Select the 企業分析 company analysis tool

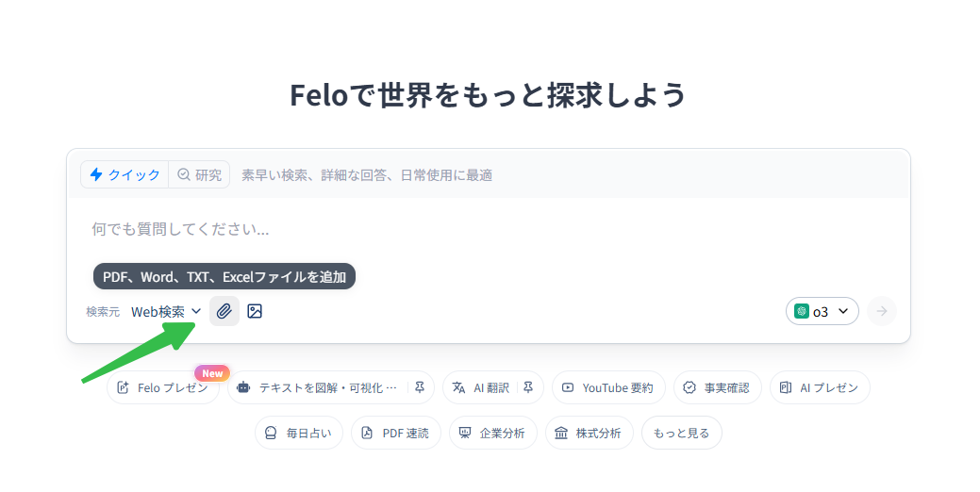(493, 433)
